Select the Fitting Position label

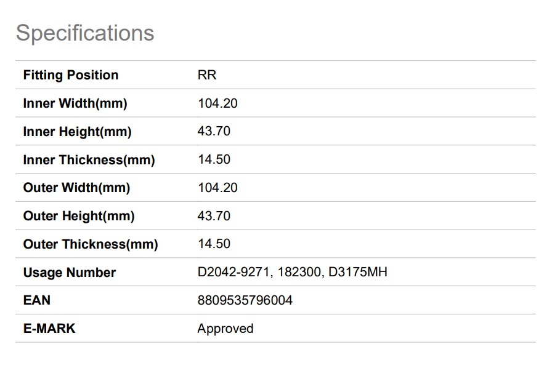click(71, 75)
